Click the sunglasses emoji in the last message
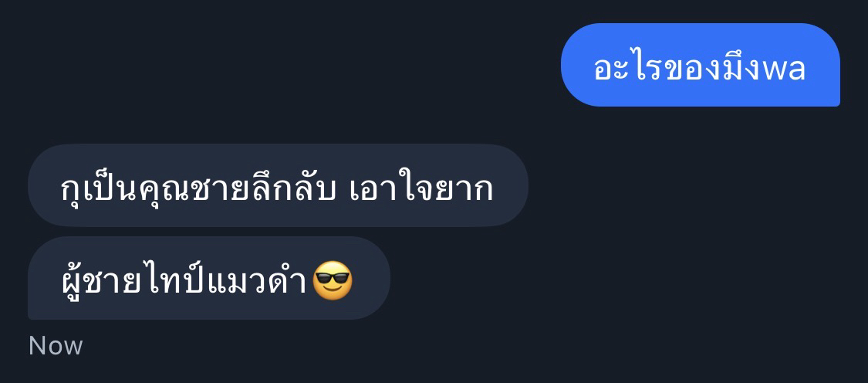868x383 pixels. point(332,280)
